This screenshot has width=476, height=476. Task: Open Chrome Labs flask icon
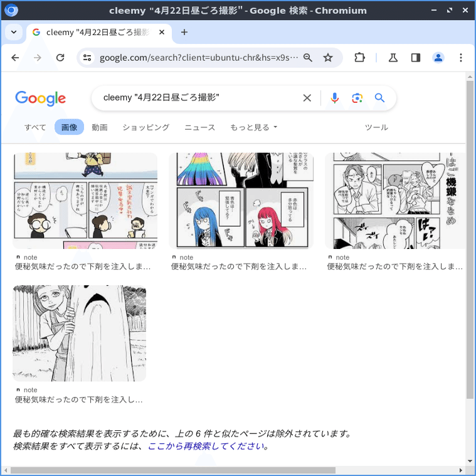pos(393,58)
